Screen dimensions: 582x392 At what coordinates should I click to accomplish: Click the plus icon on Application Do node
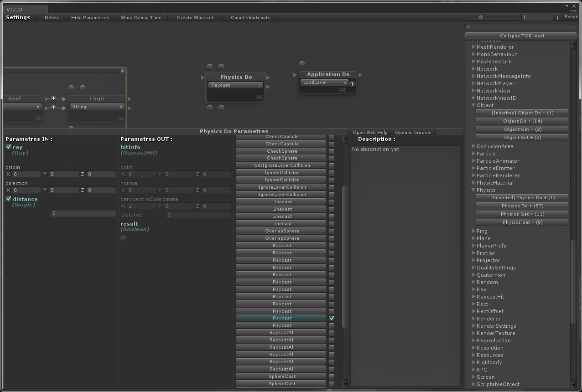tap(352, 84)
